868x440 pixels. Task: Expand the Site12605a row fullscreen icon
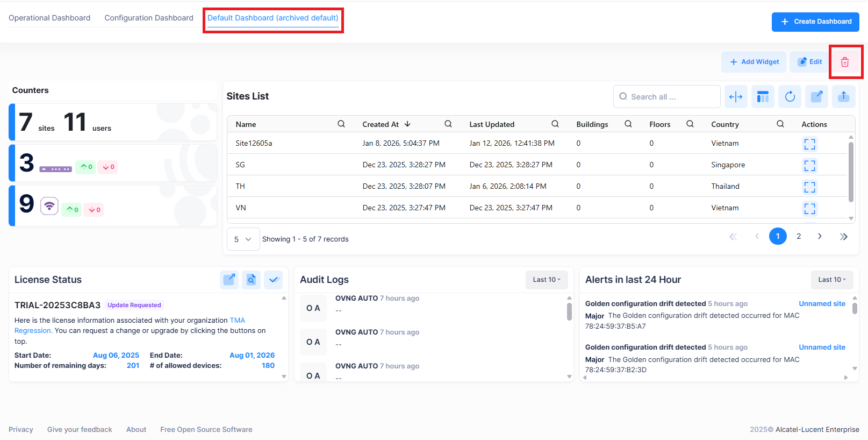pos(809,144)
